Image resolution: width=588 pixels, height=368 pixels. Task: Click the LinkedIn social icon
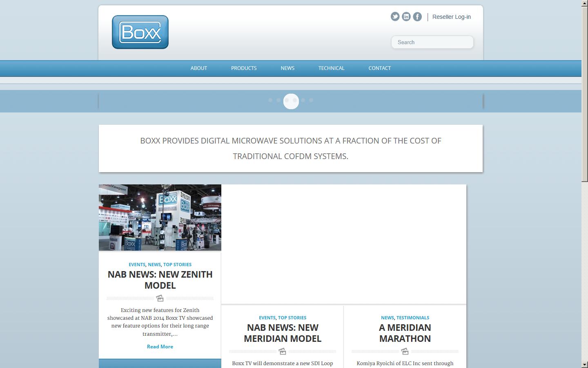point(406,16)
